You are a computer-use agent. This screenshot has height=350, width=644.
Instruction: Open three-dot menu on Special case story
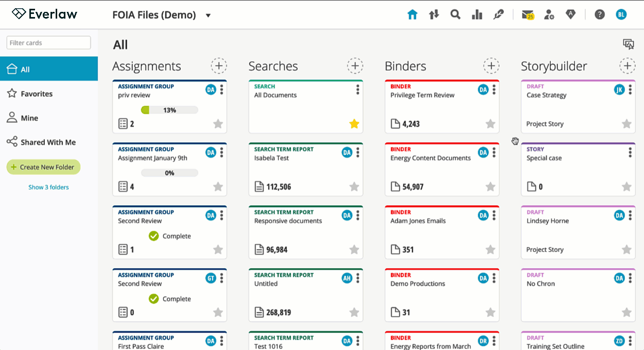(630, 153)
